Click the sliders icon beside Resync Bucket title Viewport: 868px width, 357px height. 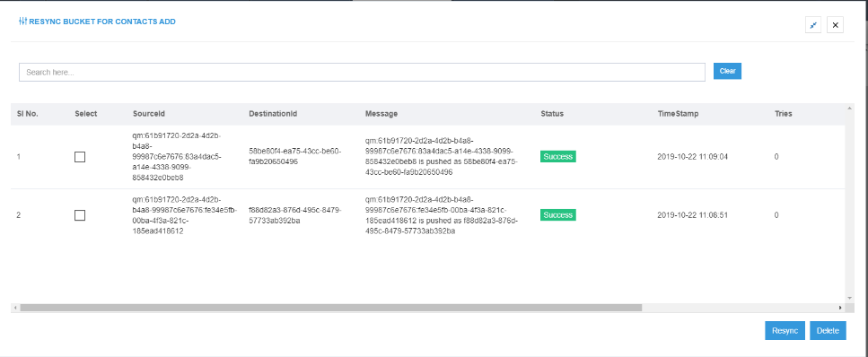(x=22, y=22)
